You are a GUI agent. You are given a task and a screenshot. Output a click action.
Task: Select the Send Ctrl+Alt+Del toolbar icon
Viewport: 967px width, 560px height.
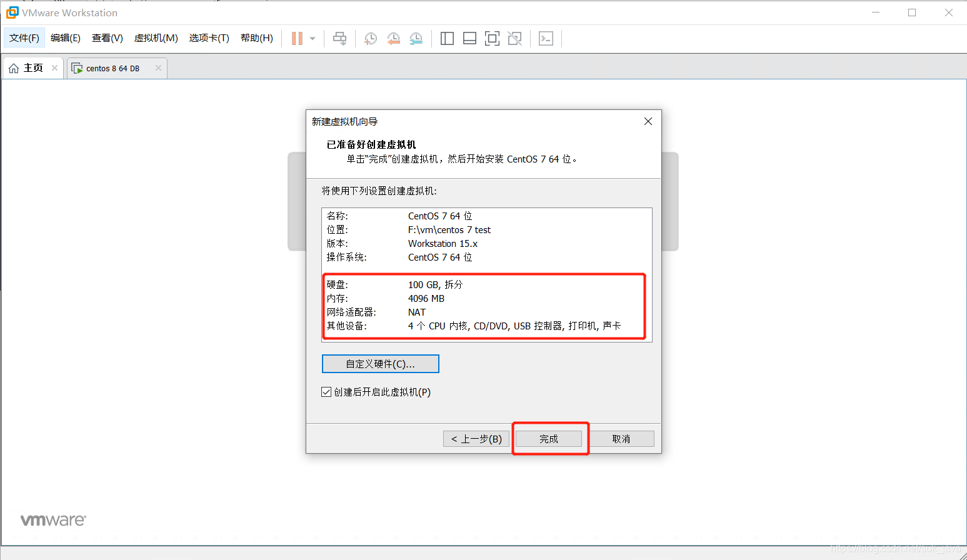pyautogui.click(x=339, y=38)
